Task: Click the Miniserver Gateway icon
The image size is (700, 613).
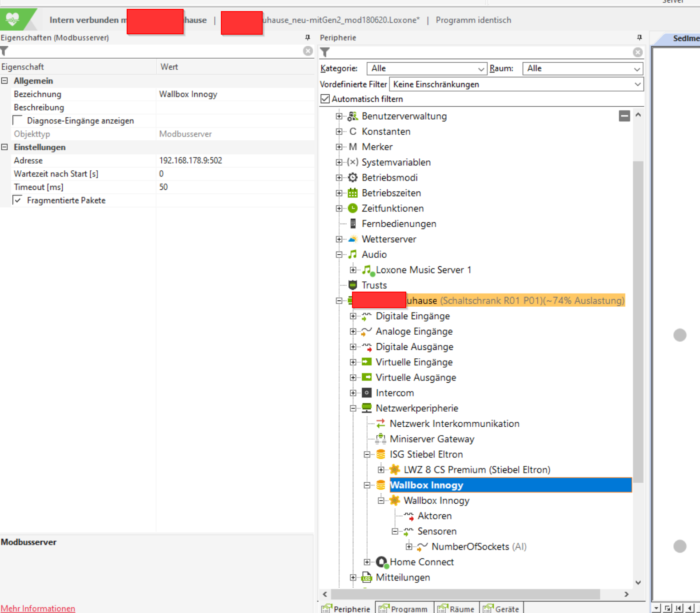Action: tap(381, 439)
